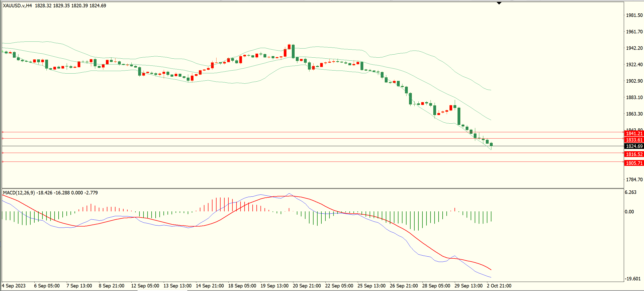This screenshot has height=291, width=644.
Task: Select the red horizontal line at 1841.21
Action: pos(313,132)
